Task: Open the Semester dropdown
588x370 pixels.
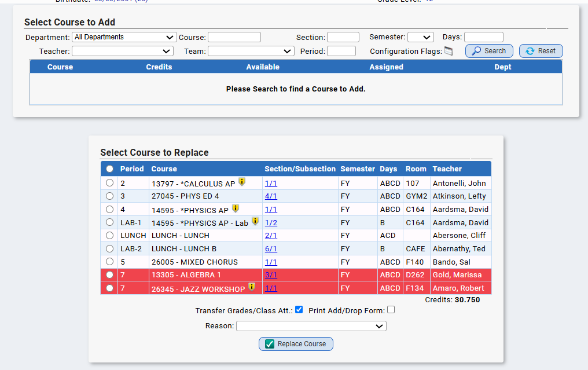Action: coord(421,37)
